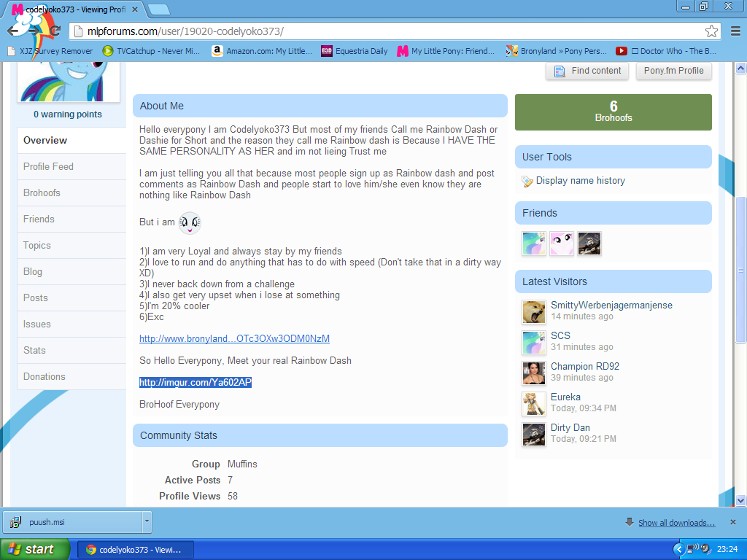This screenshot has height=560, width=747.
Task: Click the page scrollbar down arrow
Action: 740,500
